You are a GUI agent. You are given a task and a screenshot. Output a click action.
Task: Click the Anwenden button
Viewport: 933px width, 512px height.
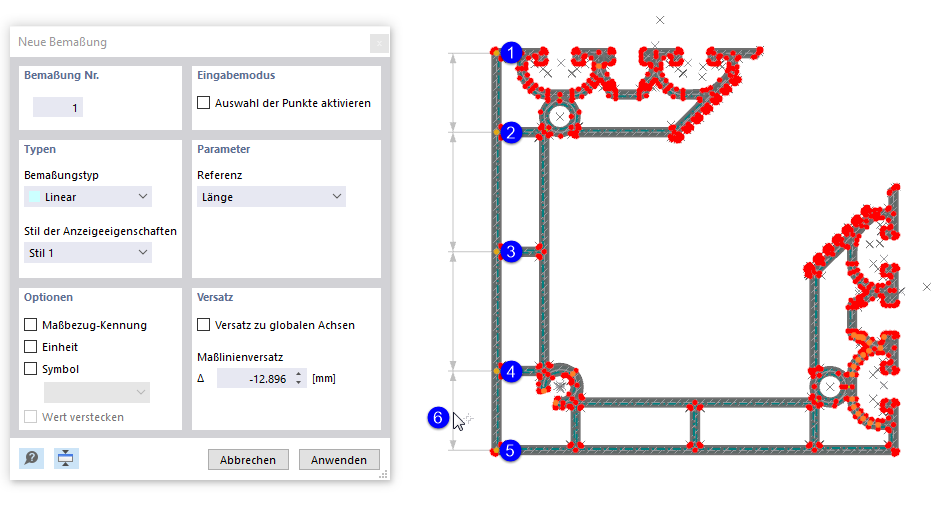tap(339, 460)
